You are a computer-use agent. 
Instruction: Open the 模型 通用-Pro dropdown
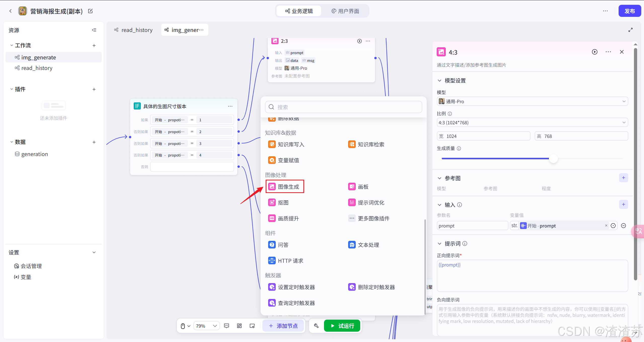click(532, 101)
